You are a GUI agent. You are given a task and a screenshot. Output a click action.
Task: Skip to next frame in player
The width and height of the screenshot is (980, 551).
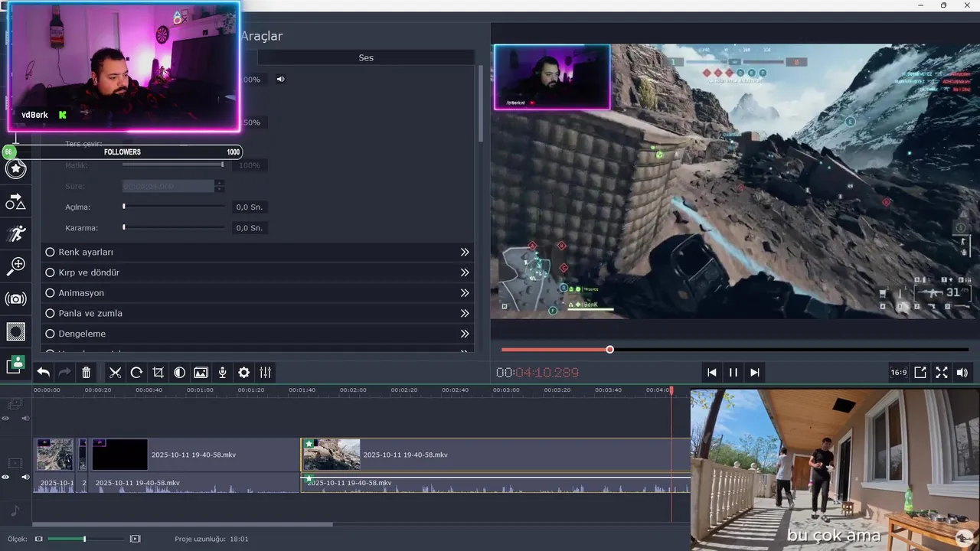tap(755, 373)
